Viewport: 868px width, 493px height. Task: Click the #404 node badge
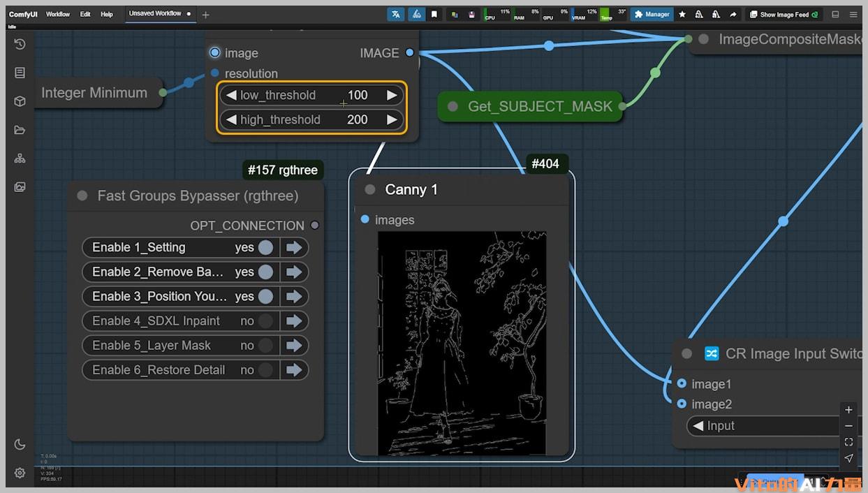[x=545, y=164]
